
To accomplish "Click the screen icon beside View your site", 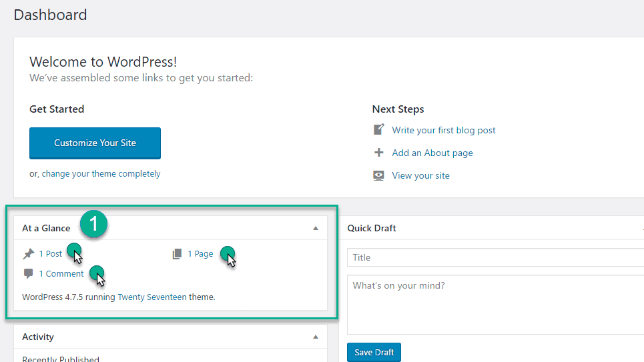I will (x=378, y=175).
